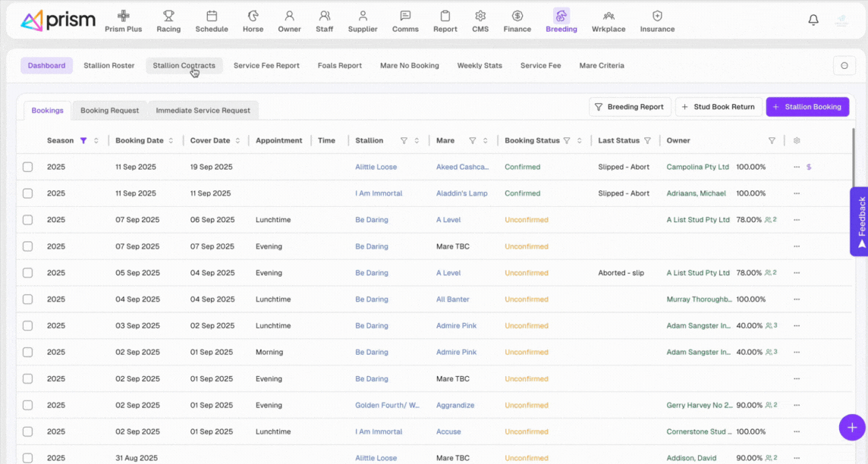The height and width of the screenshot is (464, 868).
Task: Click the dollar icon on Alittle Loose row
Action: coord(809,167)
